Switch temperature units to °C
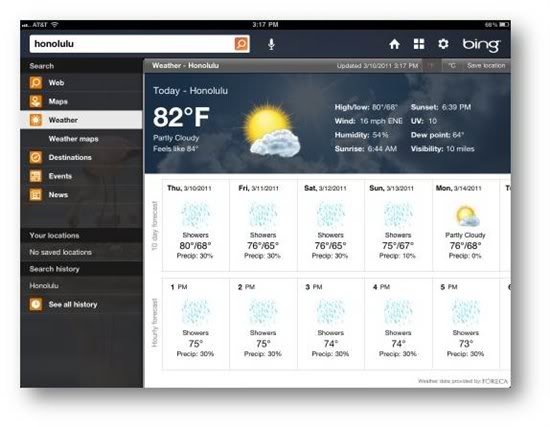This screenshot has height=427, width=550. coord(452,66)
